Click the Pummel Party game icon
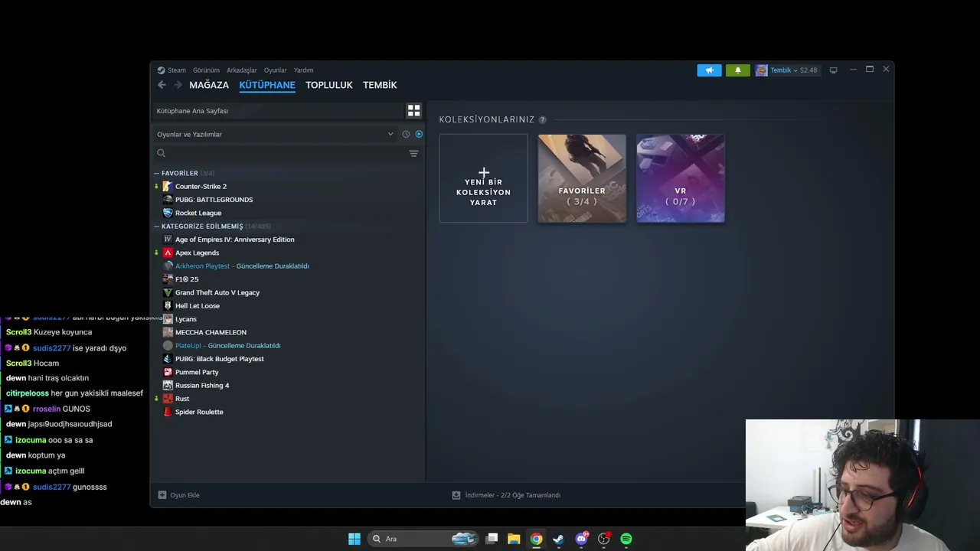This screenshot has width=980, height=551. (168, 372)
